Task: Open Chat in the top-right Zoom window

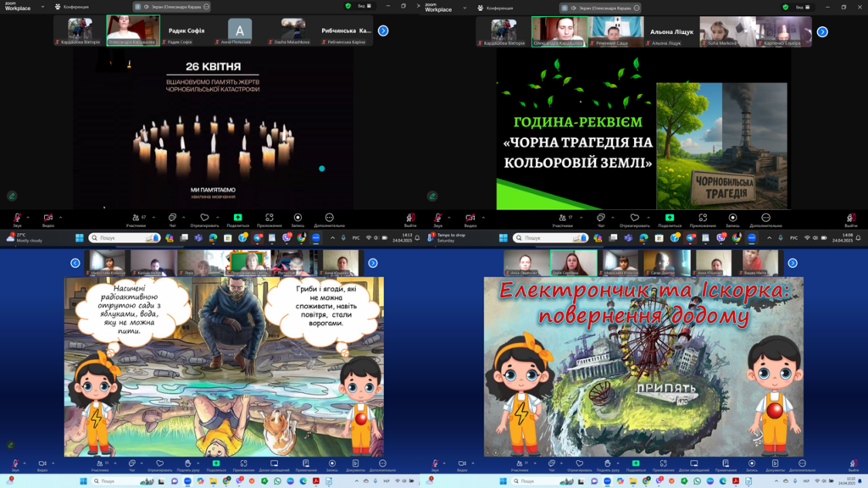Action: coord(601,219)
